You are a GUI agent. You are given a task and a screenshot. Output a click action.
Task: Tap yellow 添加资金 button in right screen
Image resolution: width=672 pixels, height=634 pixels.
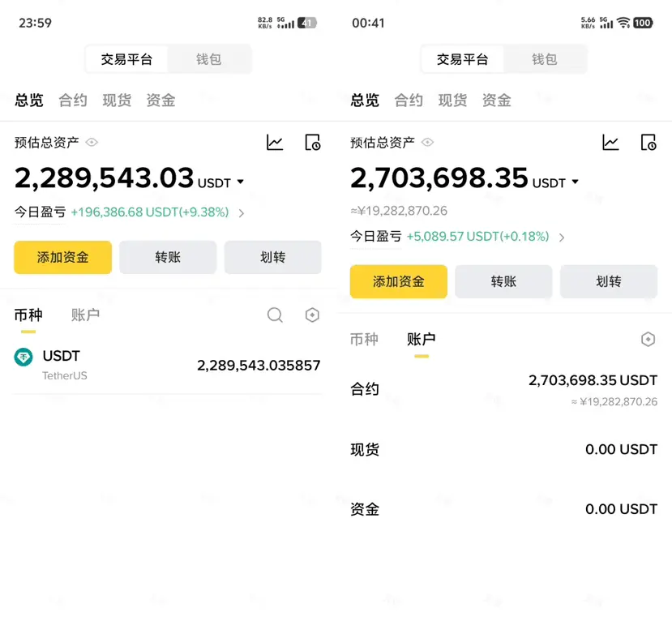[399, 281]
